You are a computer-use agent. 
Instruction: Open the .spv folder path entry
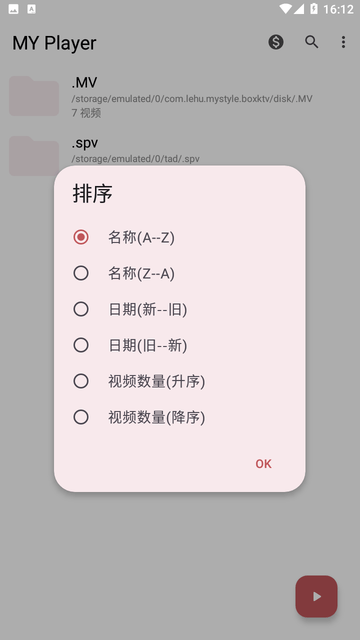point(136,158)
